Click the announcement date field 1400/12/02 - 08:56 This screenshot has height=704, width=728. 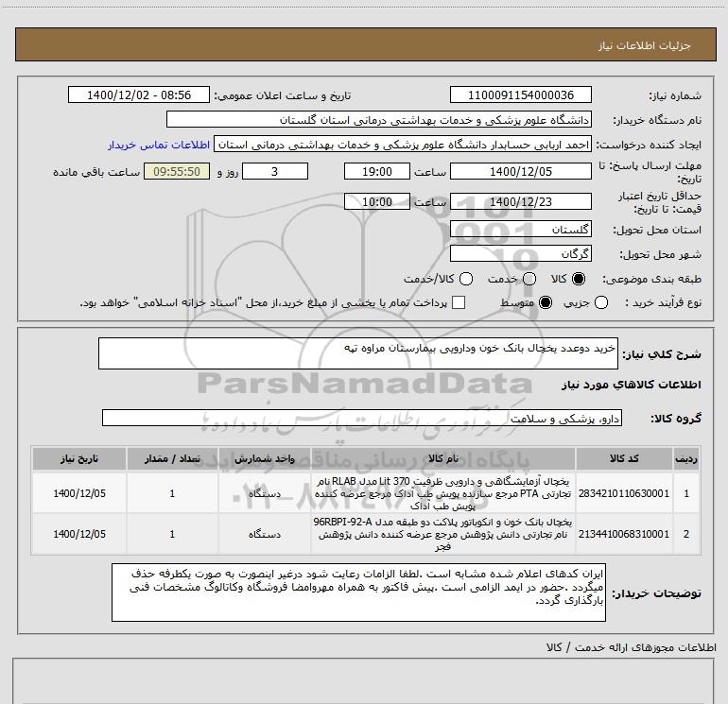click(139, 95)
